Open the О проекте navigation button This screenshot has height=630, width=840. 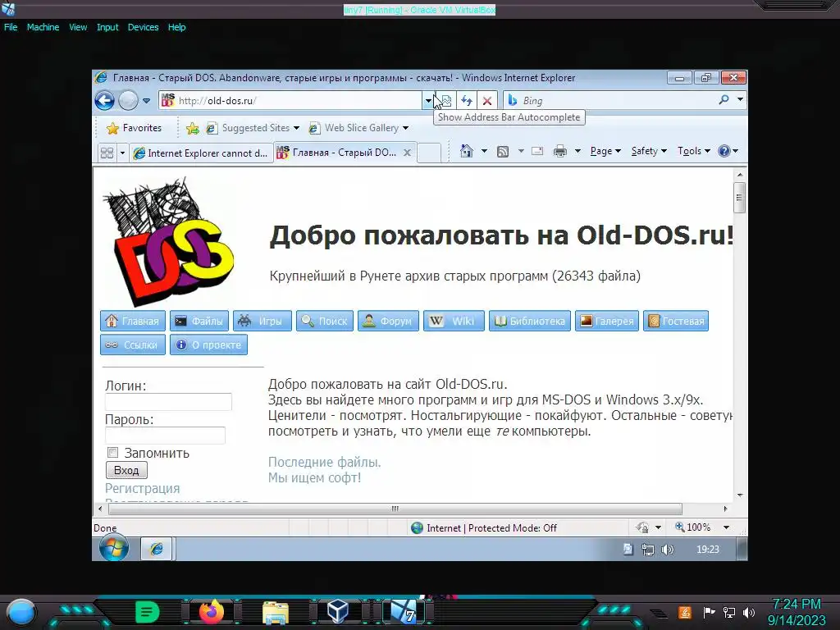(209, 345)
